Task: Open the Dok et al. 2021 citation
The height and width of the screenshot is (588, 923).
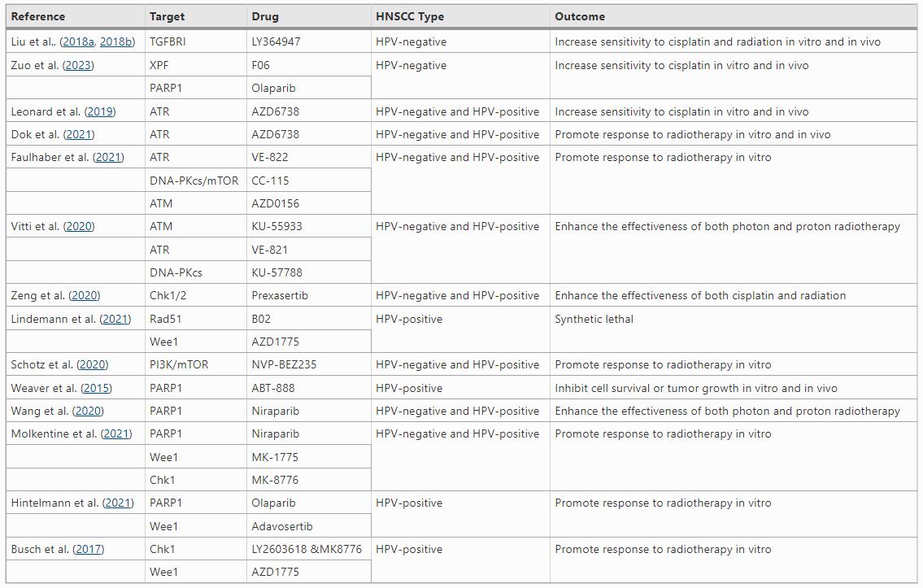Action: click(80, 134)
